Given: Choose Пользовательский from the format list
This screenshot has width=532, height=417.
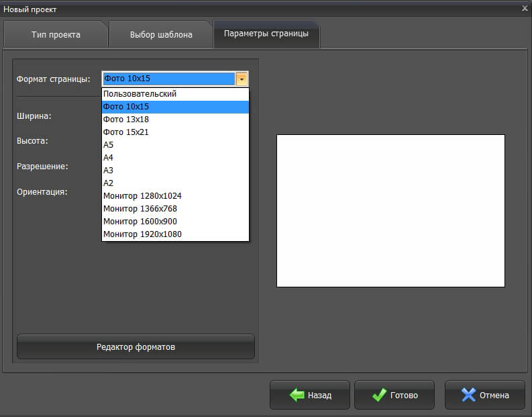Looking at the screenshot, I should click(175, 94).
